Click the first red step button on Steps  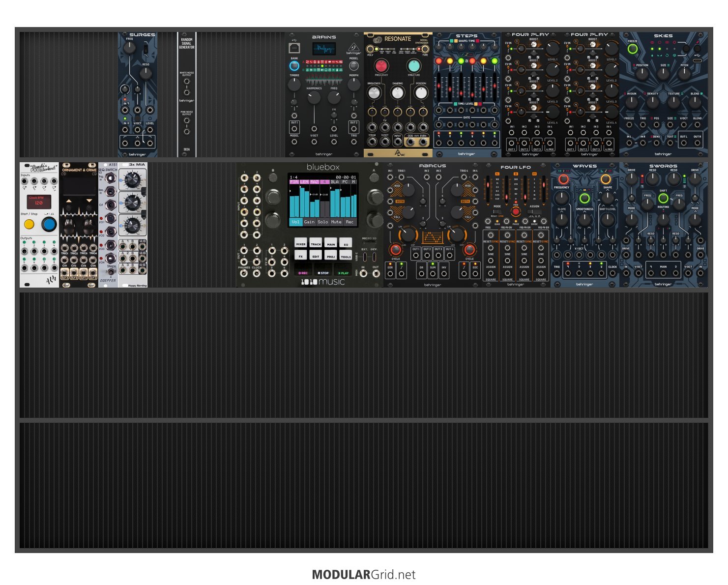click(439, 61)
